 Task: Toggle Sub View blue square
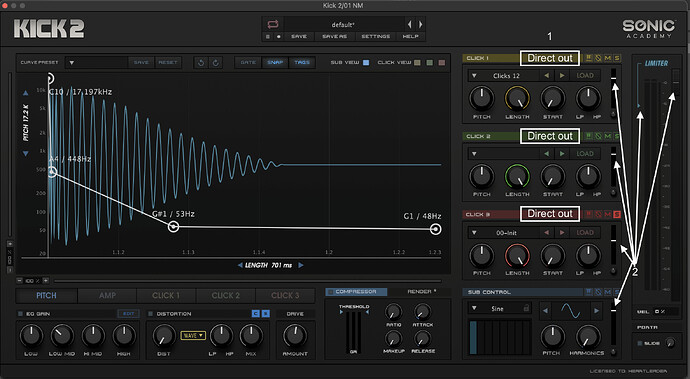click(x=366, y=63)
